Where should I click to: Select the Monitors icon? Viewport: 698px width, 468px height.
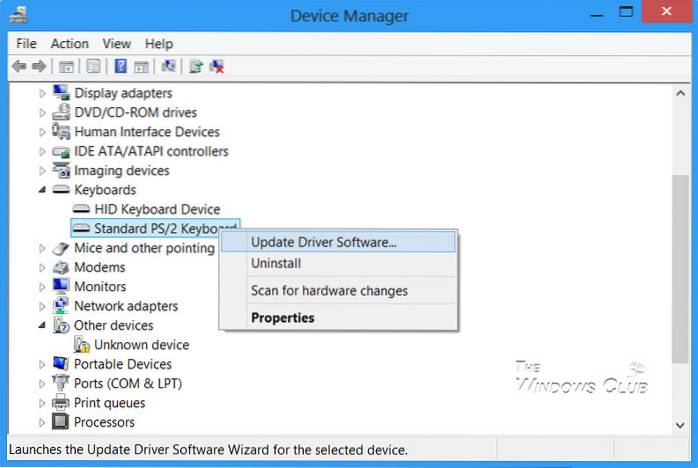(x=61, y=286)
